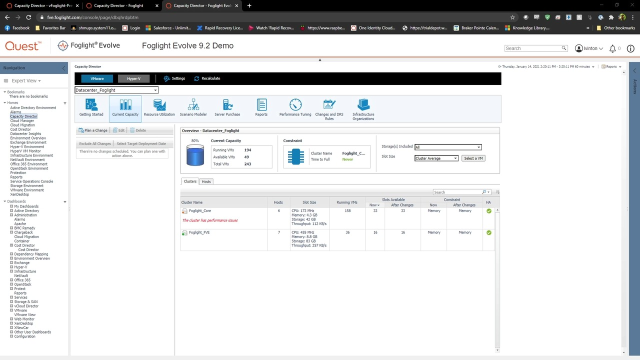Bookmark this page with star icon
This screenshot has height=360, width=640.
pos(512,17)
